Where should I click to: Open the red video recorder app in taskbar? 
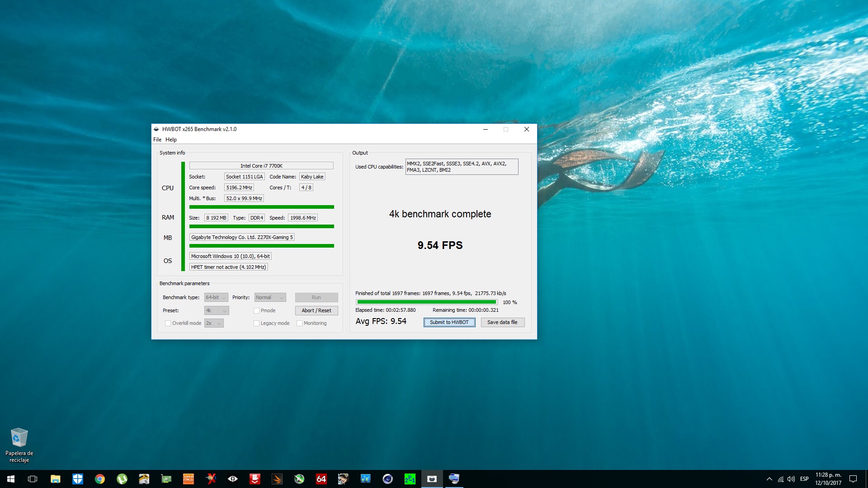pyautogui.click(x=255, y=479)
